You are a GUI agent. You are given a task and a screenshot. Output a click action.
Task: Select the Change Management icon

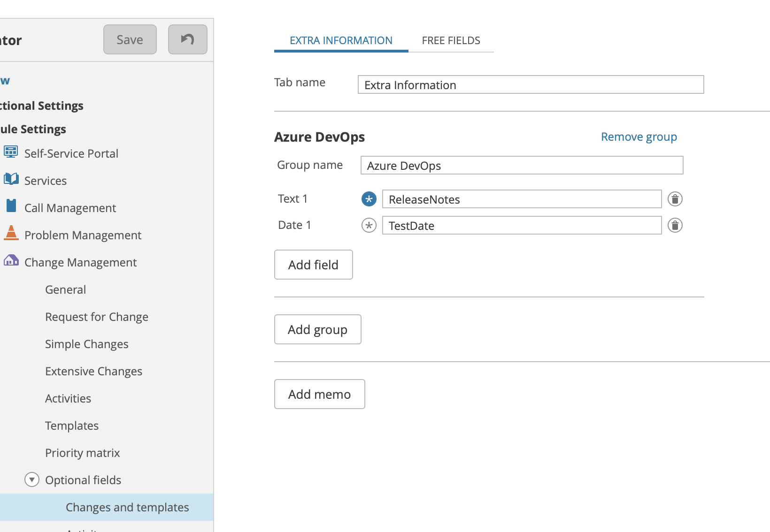(x=10, y=260)
